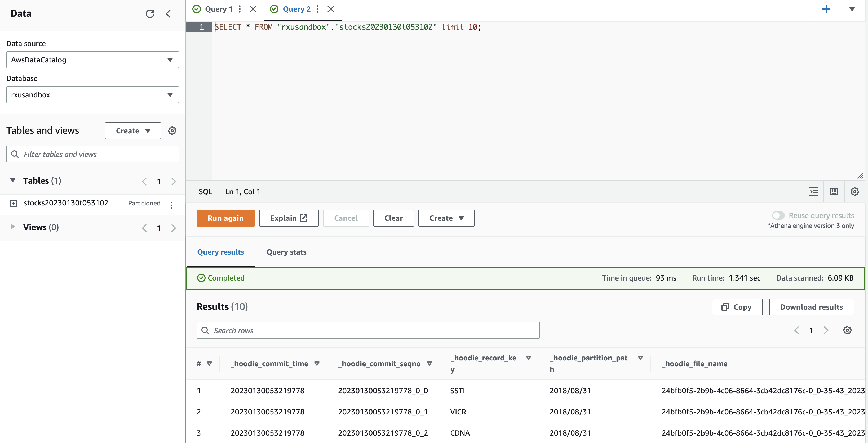
Task: Click Download results button
Action: tap(811, 307)
